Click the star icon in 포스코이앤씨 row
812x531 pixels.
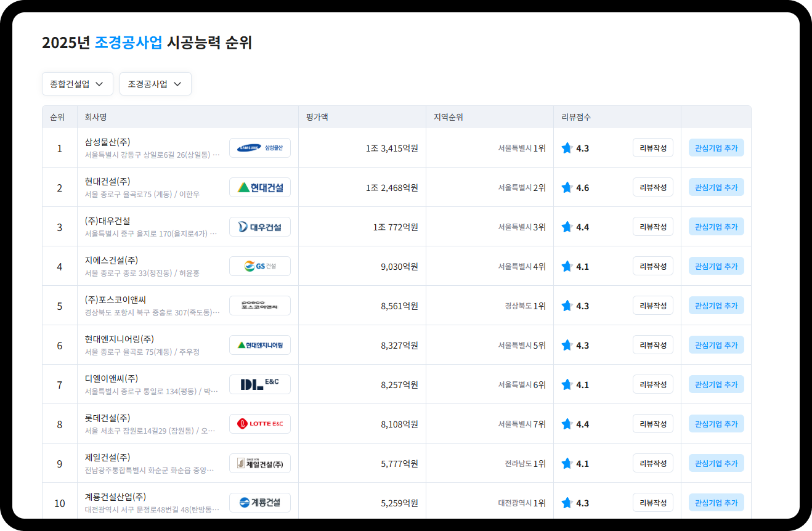567,306
